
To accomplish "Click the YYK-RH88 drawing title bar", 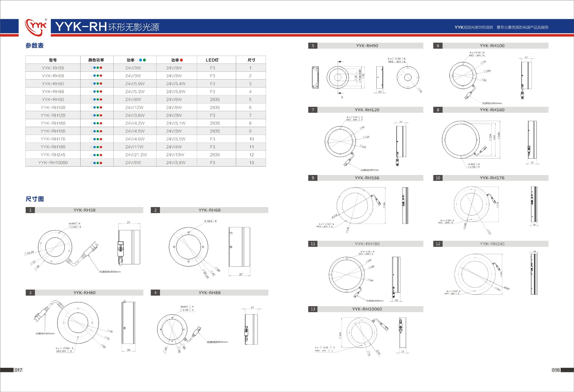I will 214,293.
